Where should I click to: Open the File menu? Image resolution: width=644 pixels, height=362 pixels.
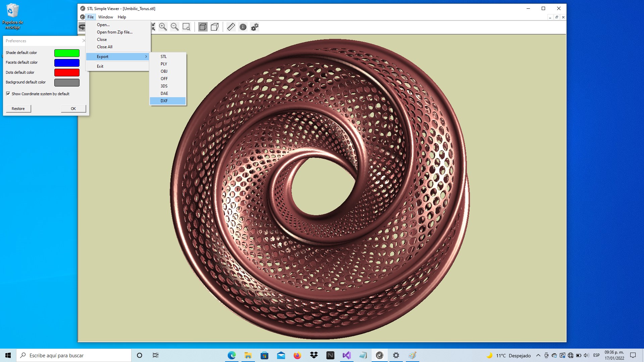tap(91, 17)
